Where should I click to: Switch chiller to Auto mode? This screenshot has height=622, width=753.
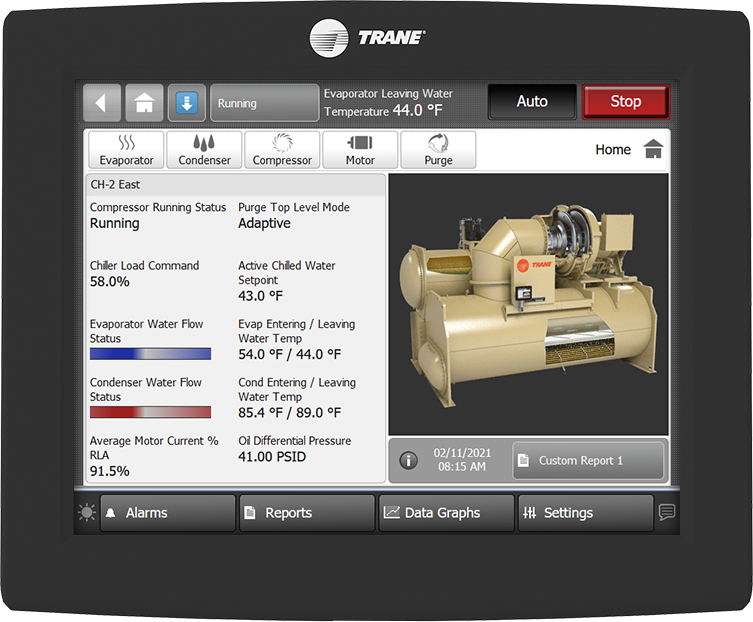click(532, 102)
